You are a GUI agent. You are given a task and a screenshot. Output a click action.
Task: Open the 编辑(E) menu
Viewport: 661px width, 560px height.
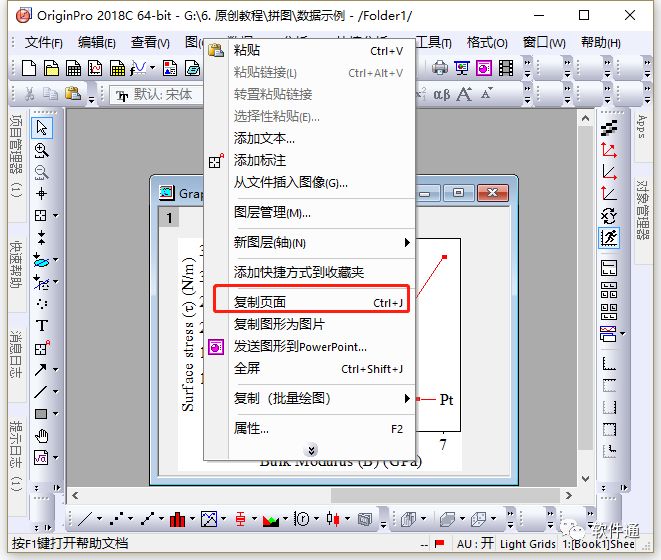tap(97, 43)
